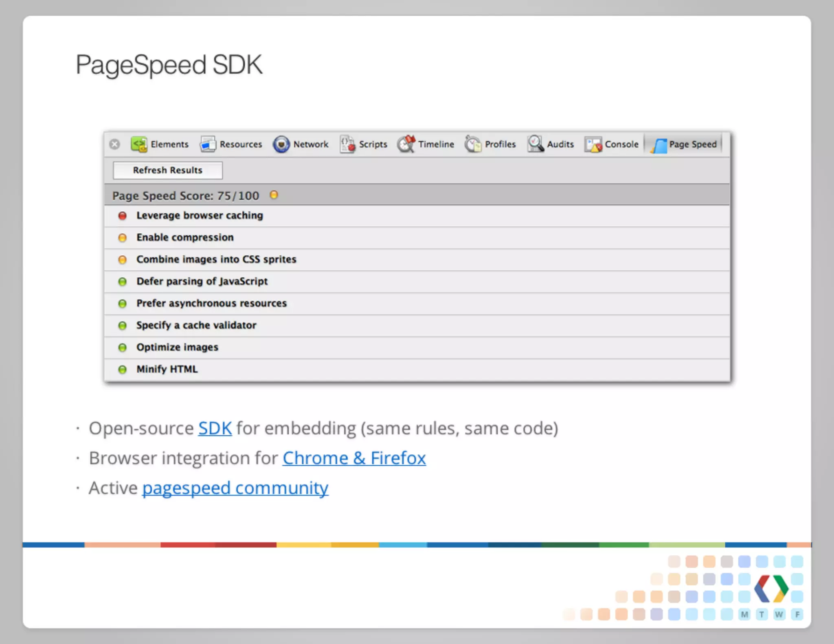834x644 pixels.
Task: Select the Profiles stopwatch icon
Action: [x=473, y=144]
